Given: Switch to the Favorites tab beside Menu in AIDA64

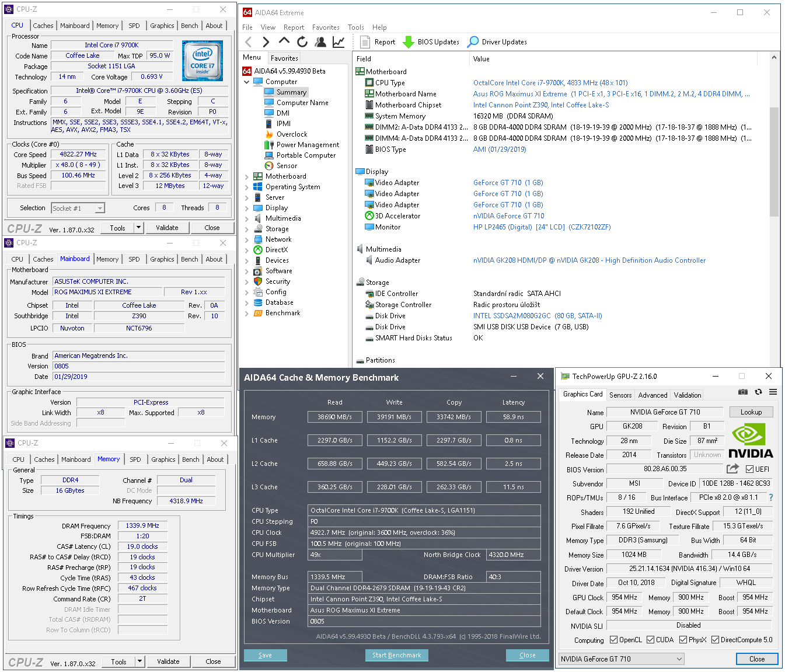Looking at the screenshot, I should 284,58.
